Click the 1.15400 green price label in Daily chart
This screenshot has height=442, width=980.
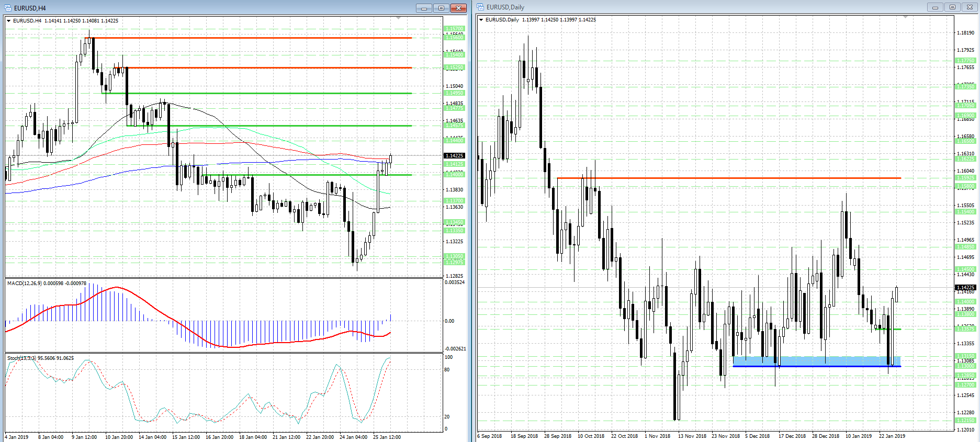(965, 212)
